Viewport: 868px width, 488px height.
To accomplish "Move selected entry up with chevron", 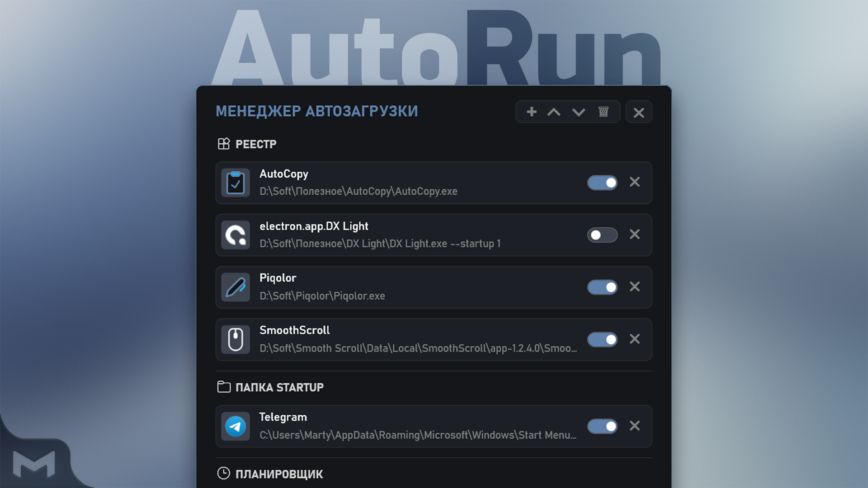I will pos(554,112).
